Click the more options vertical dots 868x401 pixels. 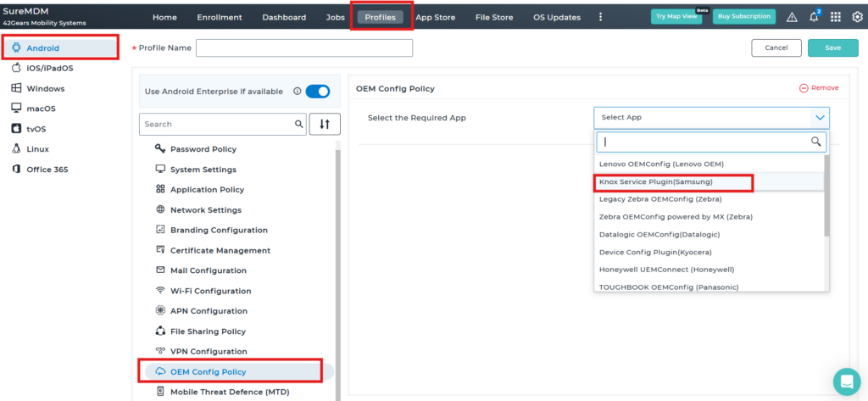pos(601,17)
